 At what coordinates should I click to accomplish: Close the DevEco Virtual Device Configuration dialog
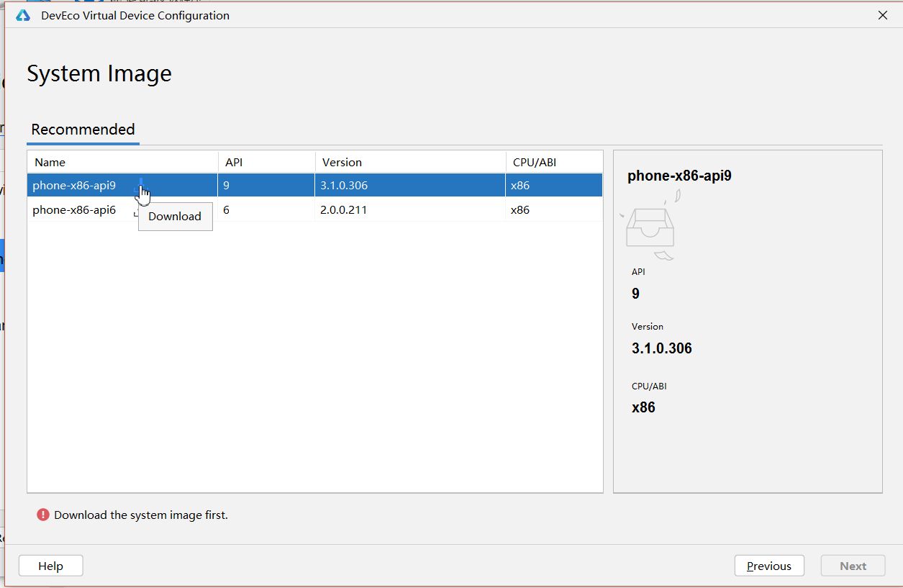click(x=883, y=15)
